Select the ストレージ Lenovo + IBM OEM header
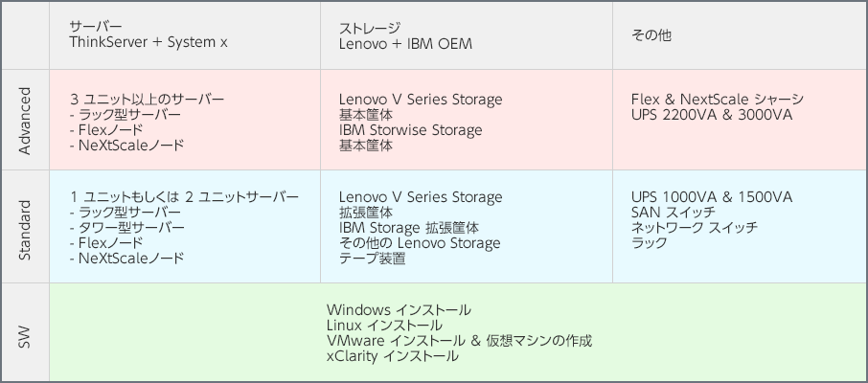 pos(405,36)
